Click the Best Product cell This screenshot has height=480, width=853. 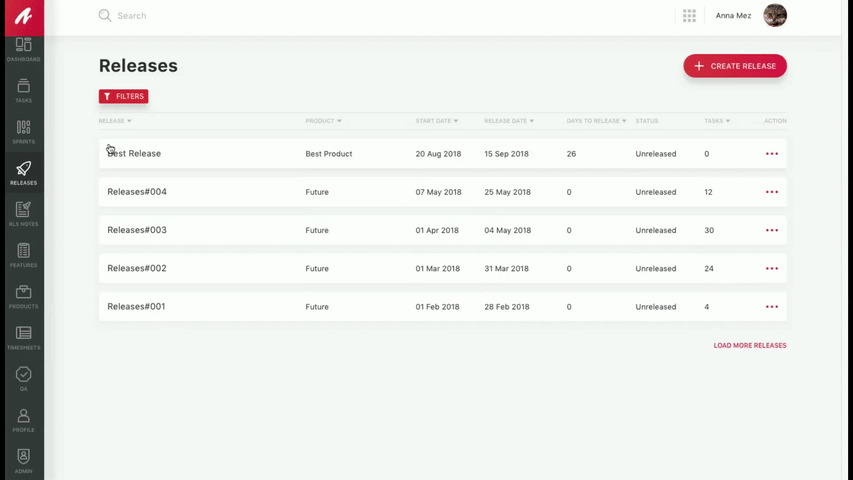point(329,154)
